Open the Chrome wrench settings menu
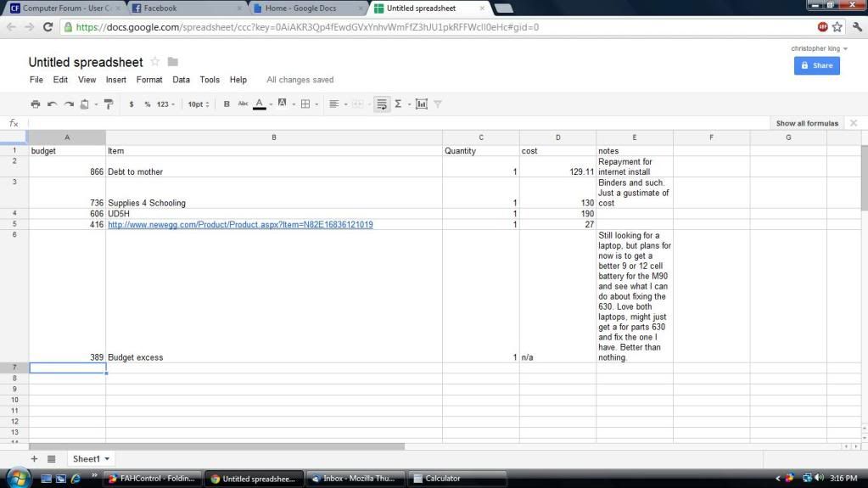868x488 pixels. [857, 26]
